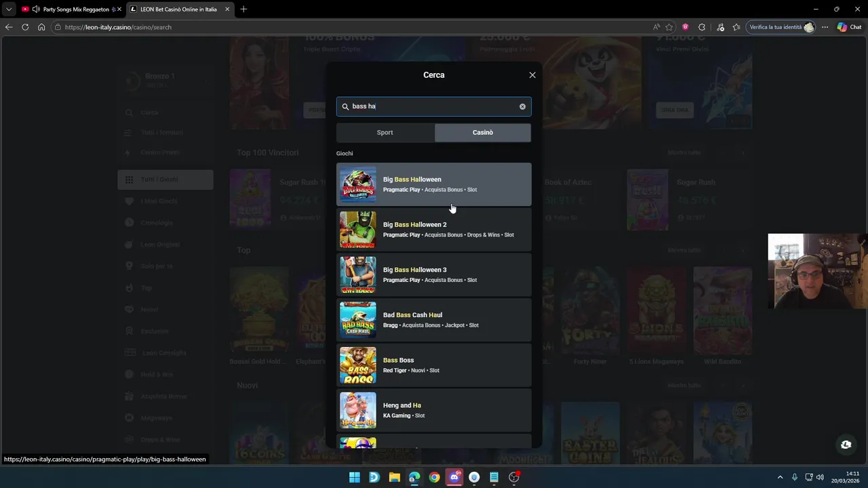Clear the search field text
The height and width of the screenshot is (488, 868).
coord(522,106)
